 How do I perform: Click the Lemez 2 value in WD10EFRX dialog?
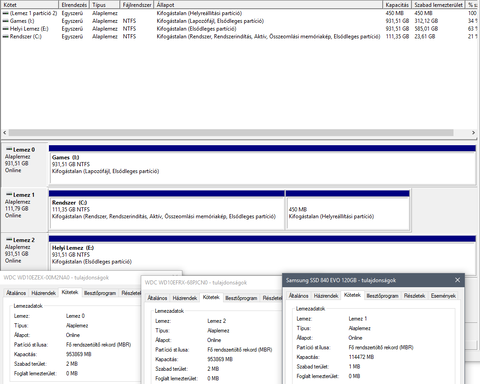(216, 321)
